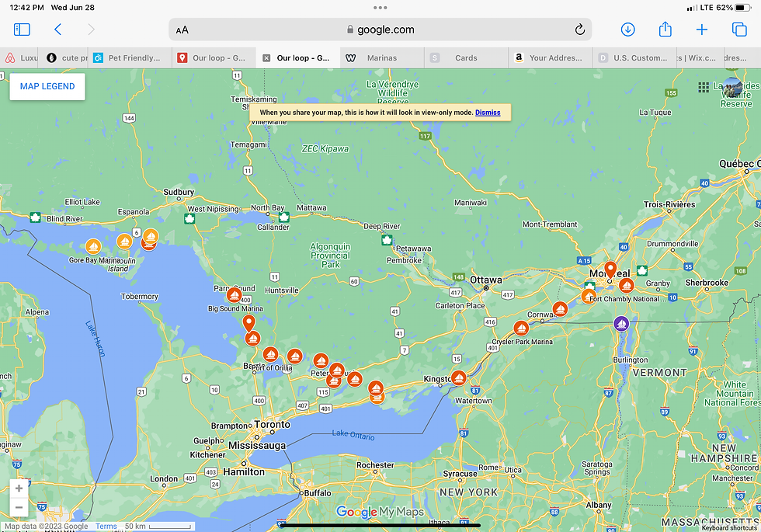Open the MAP LEGEND panel
This screenshot has width=761, height=532.
47,86
